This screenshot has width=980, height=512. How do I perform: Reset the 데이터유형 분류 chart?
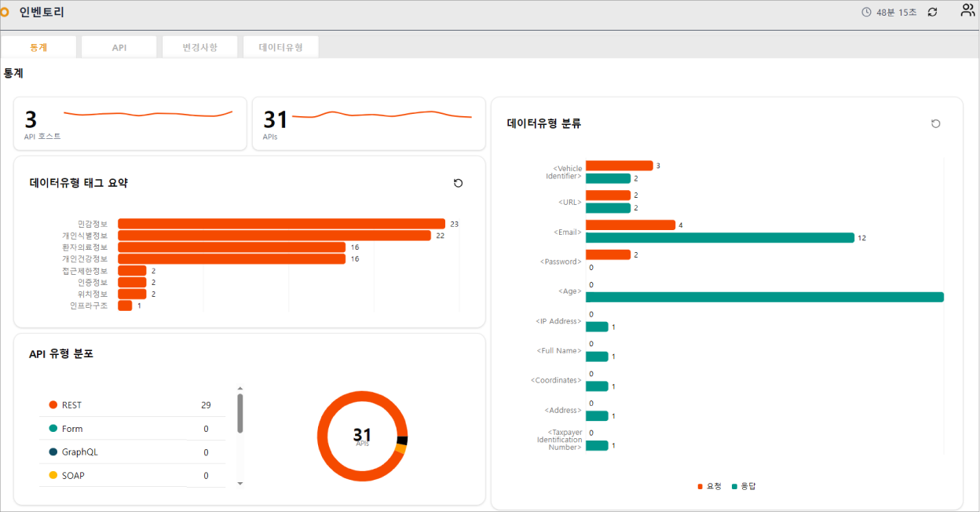pyautogui.click(x=936, y=123)
